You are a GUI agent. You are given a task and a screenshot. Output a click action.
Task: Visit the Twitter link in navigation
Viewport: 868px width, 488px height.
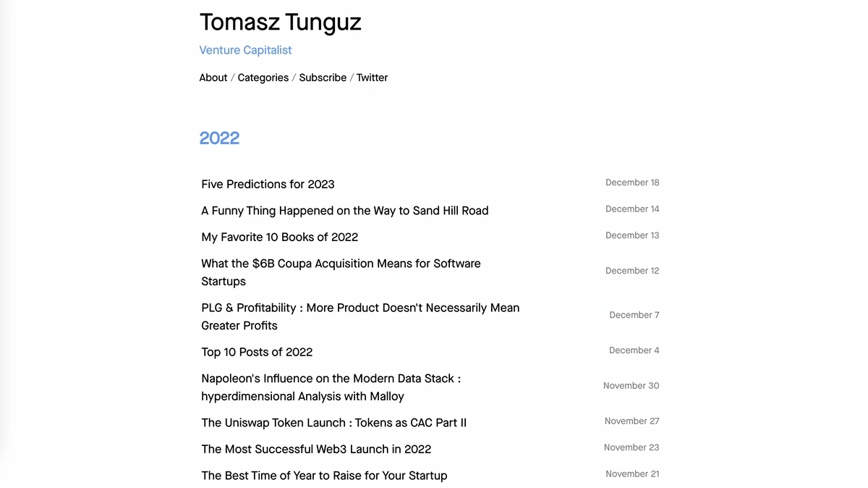(372, 77)
